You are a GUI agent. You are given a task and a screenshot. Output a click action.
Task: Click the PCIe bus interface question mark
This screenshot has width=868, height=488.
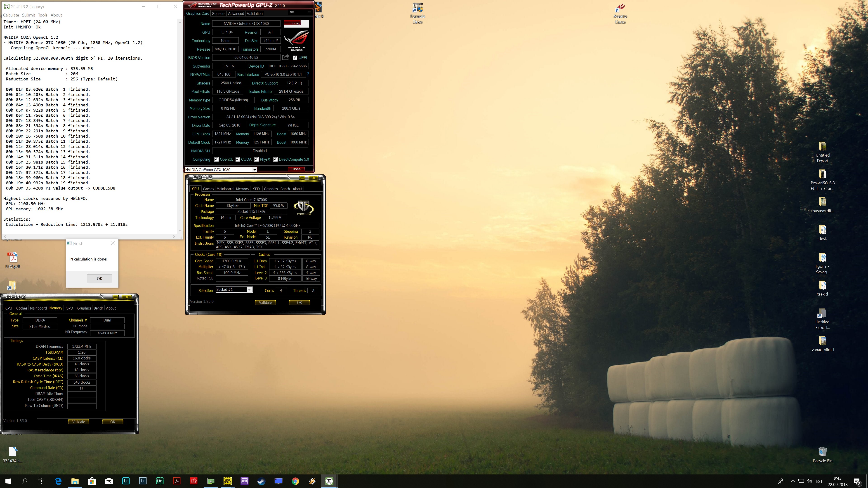308,74
